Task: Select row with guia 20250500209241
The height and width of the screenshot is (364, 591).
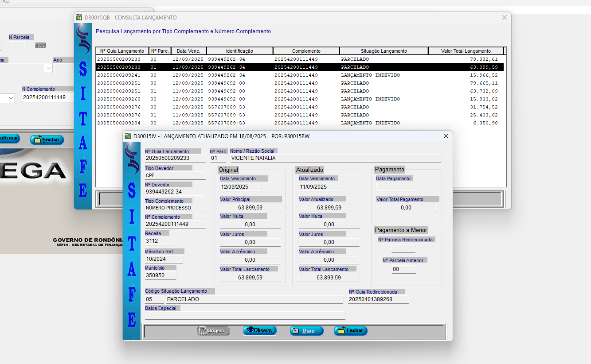Action: point(300,75)
